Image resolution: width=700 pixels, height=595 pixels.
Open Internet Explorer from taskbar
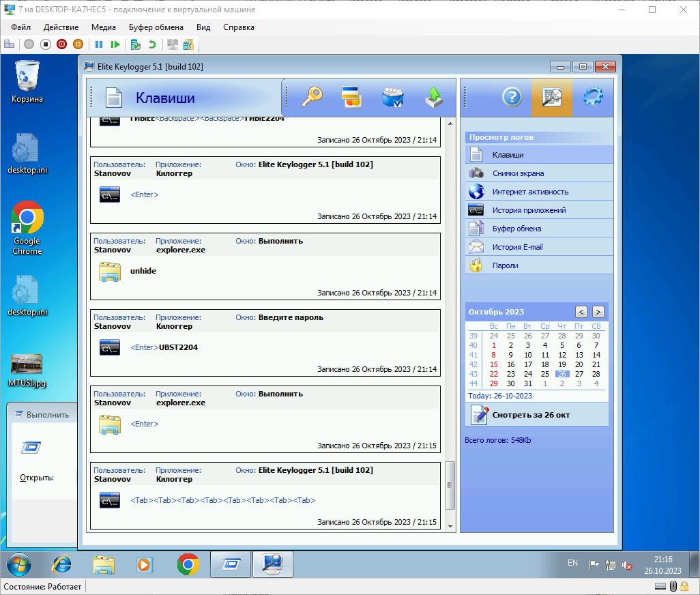tap(62, 564)
